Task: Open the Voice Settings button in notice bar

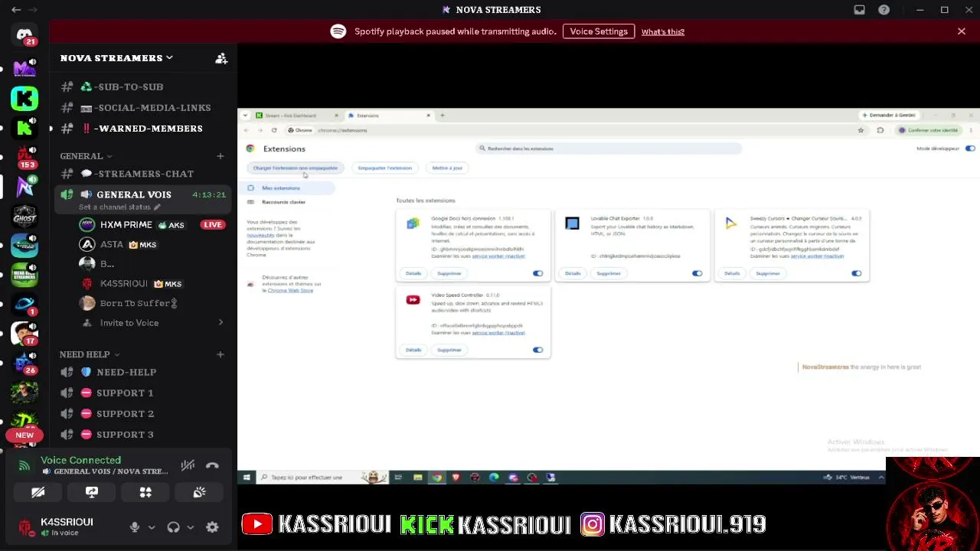Action: [599, 31]
